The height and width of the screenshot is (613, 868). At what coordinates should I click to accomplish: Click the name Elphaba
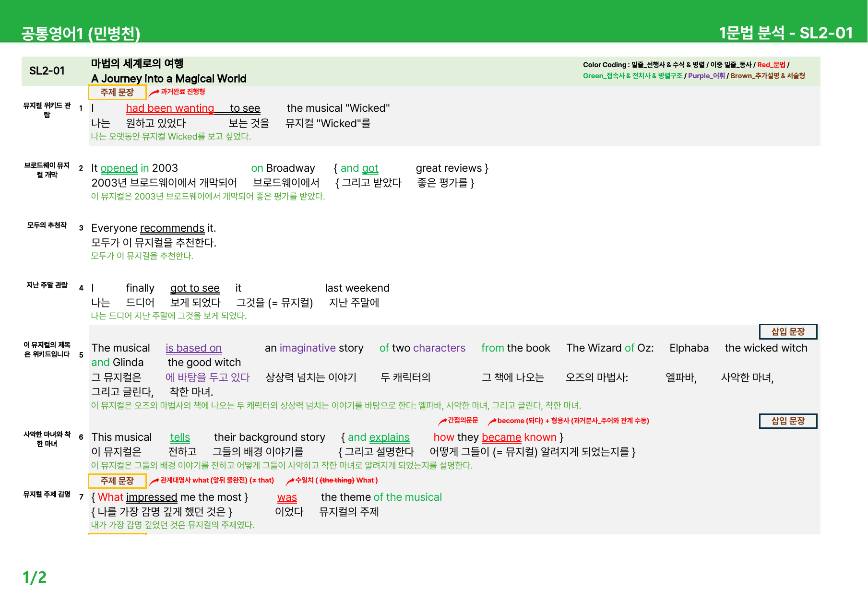(689, 348)
